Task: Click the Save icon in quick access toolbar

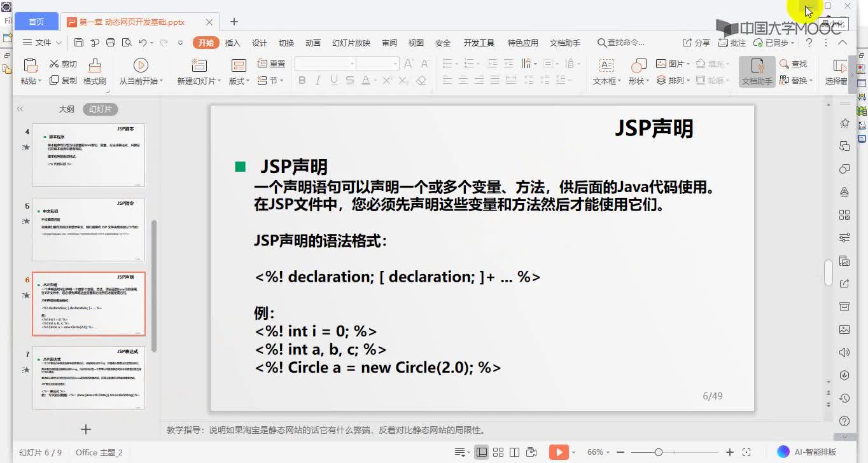Action: pyautogui.click(x=79, y=43)
